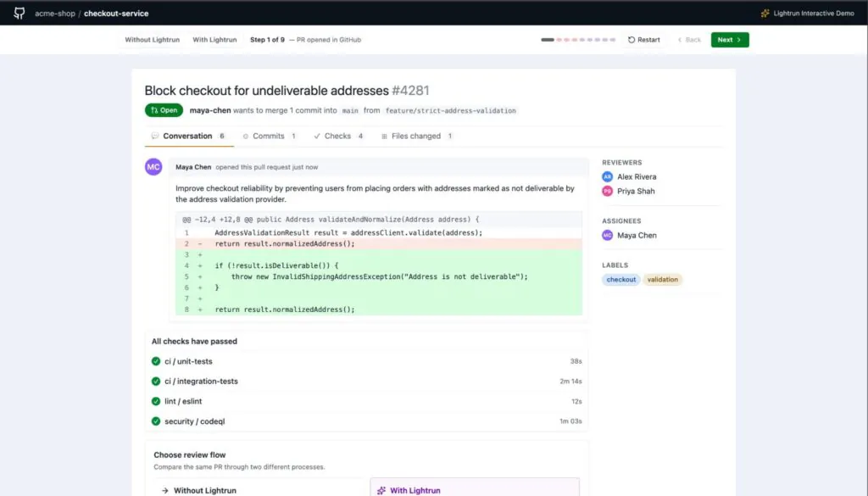Choose the Without Lightrun review flow card

(258, 488)
